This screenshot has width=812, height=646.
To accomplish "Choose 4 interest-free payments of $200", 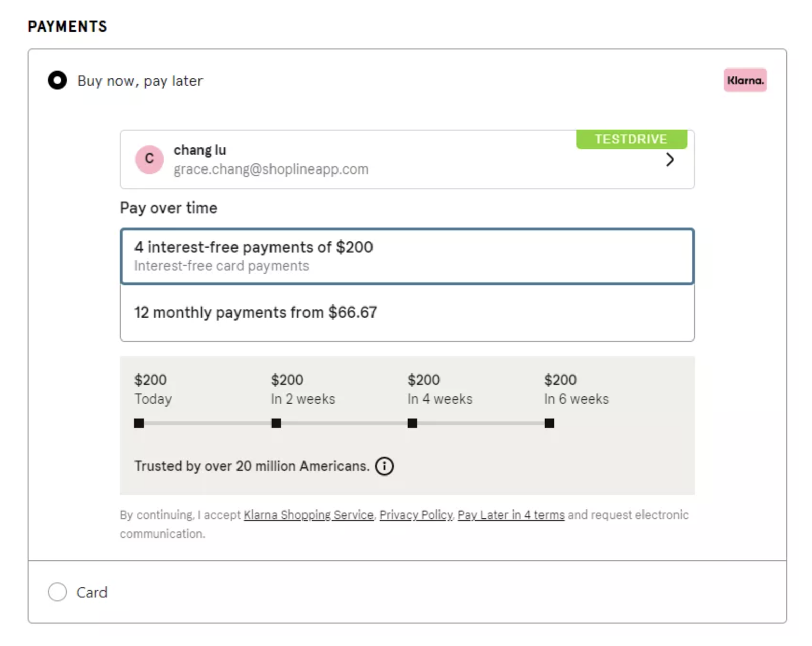I will (x=407, y=256).
